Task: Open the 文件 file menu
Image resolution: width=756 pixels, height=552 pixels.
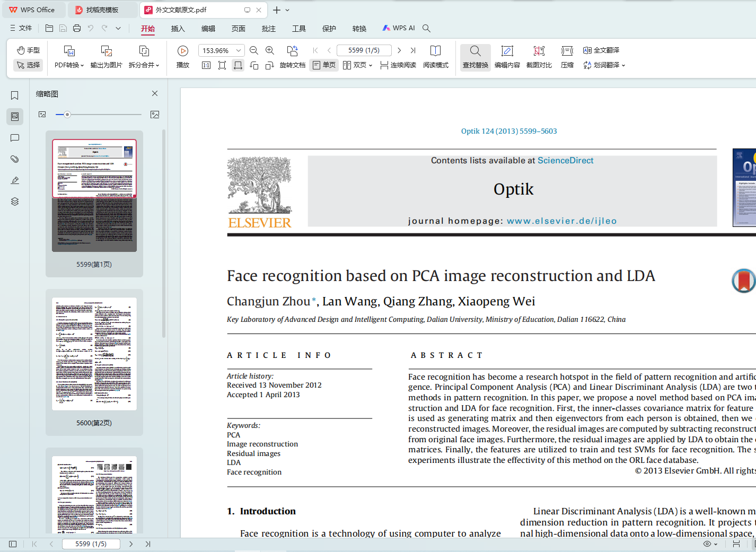Action: click(x=21, y=28)
